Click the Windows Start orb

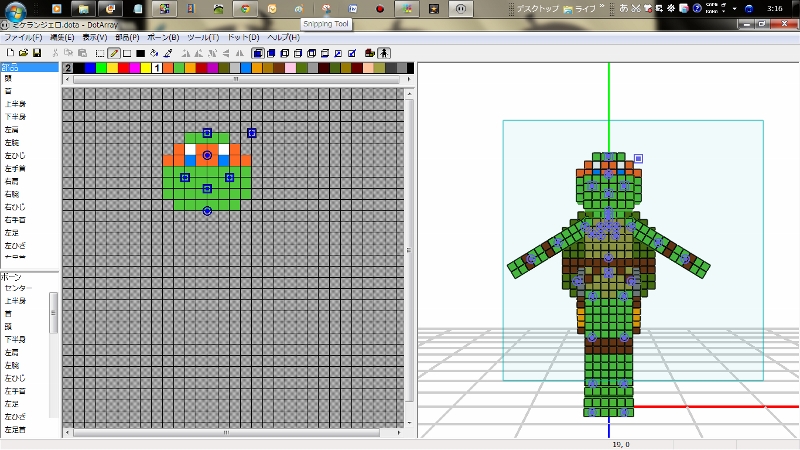(15, 10)
